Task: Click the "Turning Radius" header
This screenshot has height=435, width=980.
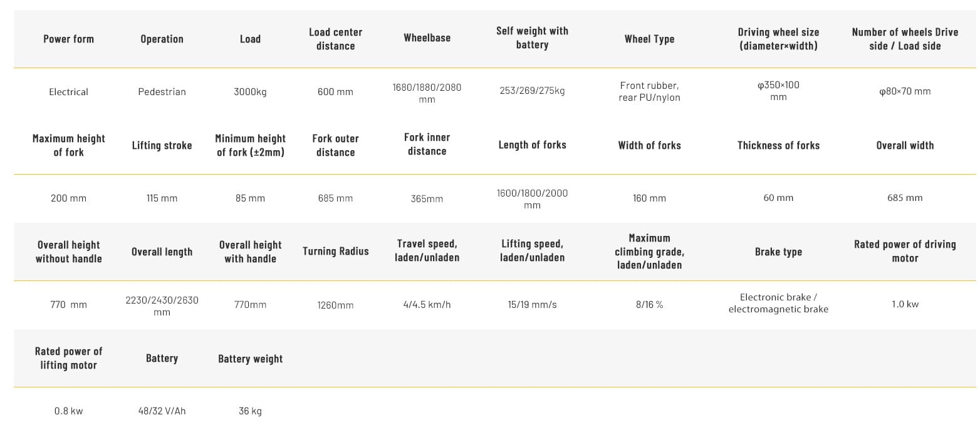Action: 335,252
